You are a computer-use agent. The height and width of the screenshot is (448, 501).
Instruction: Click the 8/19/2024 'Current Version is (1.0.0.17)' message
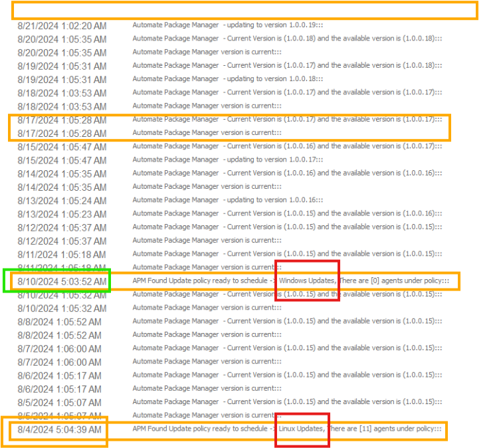tap(287, 65)
